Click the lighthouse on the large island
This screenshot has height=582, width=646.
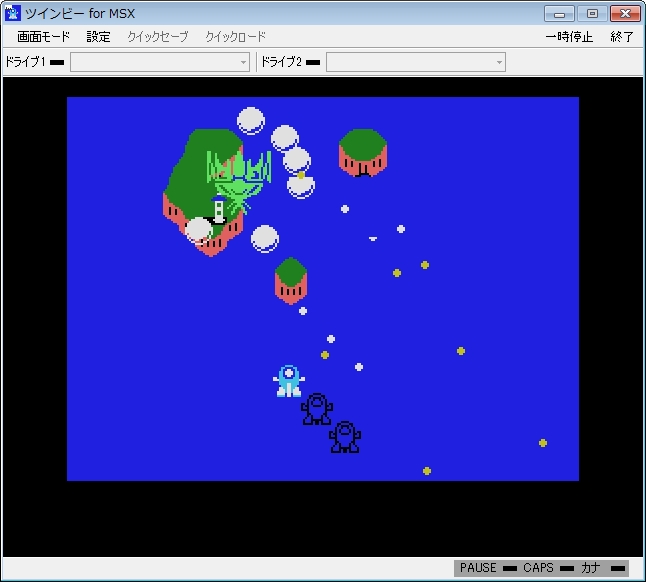(x=218, y=210)
